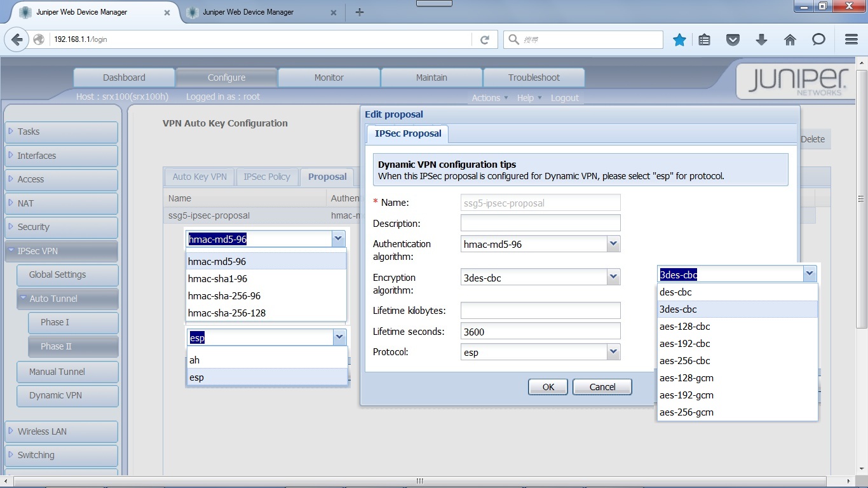Open the Firefox hamburger menu
This screenshot has height=488, width=868.
[x=851, y=39]
